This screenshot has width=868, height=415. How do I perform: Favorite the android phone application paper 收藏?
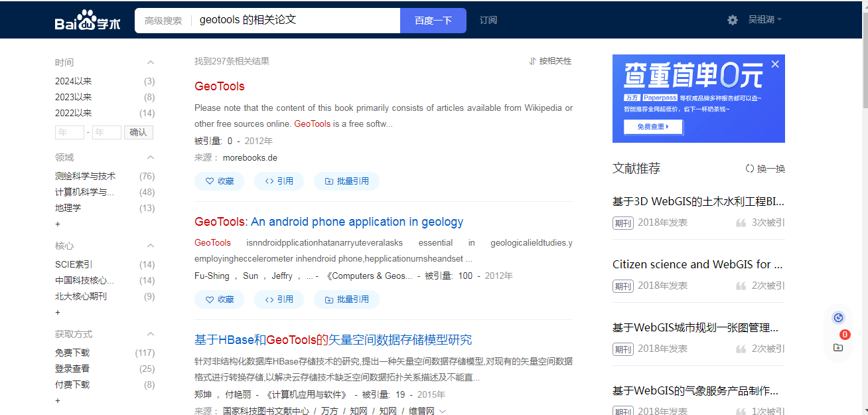pyautogui.click(x=219, y=299)
